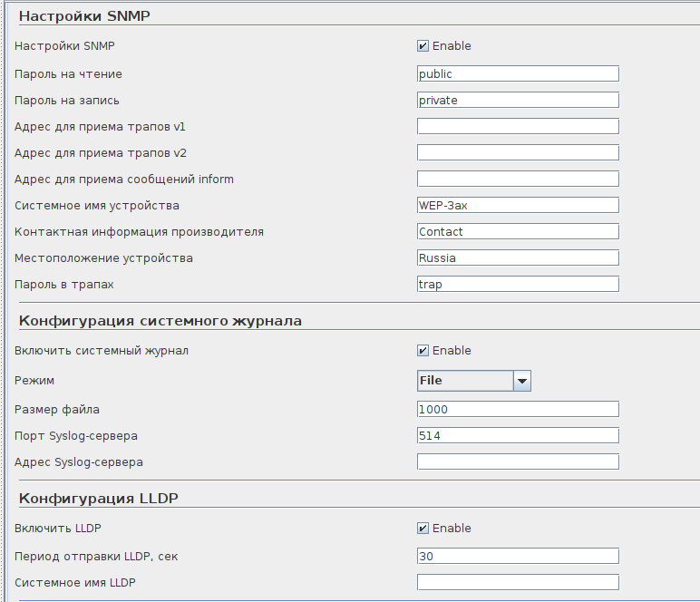Click the Порт Syslog-сервера field
Screen dimensions: 700x602
pos(518,435)
